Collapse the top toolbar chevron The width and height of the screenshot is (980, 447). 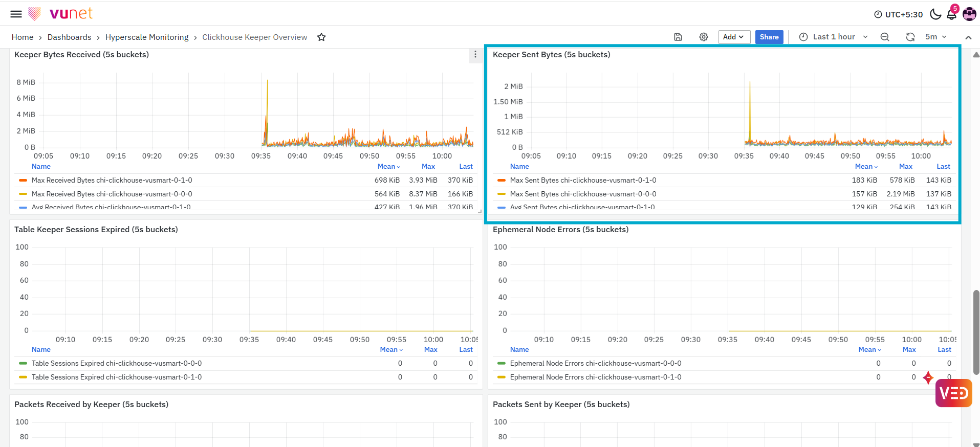pos(968,37)
